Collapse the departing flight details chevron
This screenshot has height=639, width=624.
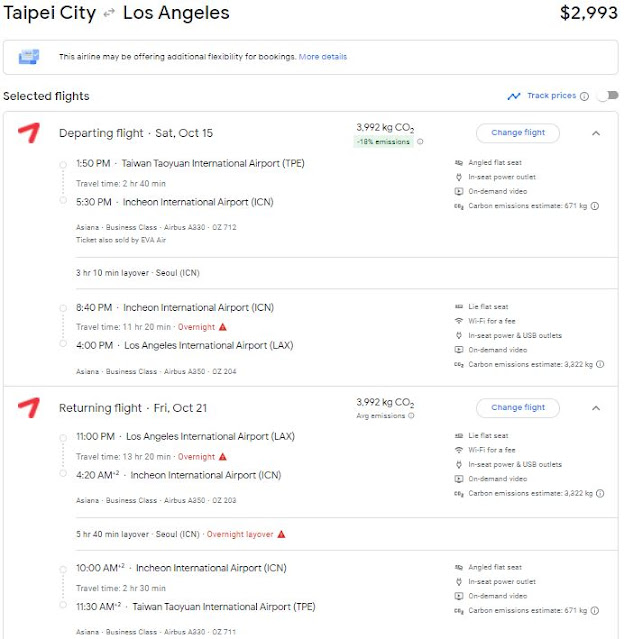[x=596, y=132]
